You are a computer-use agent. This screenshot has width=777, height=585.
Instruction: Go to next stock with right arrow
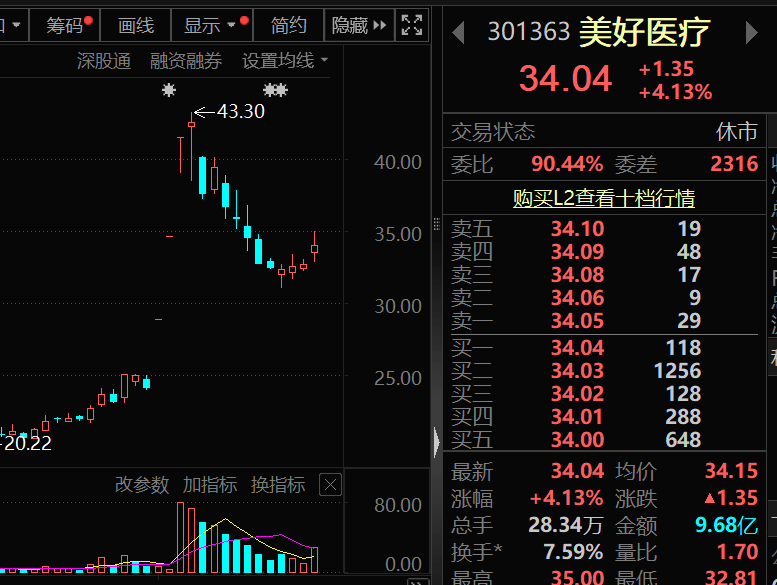(x=752, y=33)
